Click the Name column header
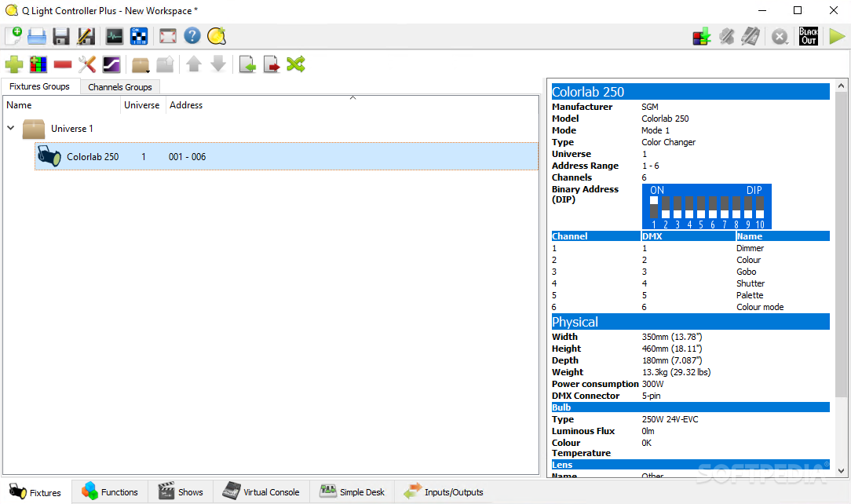This screenshot has width=851, height=504. [61, 105]
